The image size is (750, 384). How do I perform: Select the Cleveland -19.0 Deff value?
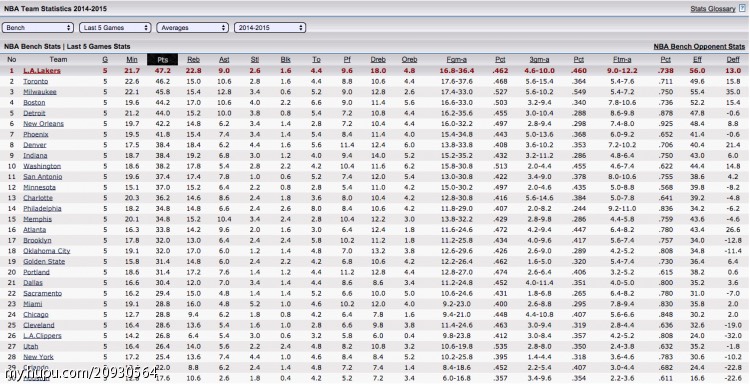tap(733, 325)
